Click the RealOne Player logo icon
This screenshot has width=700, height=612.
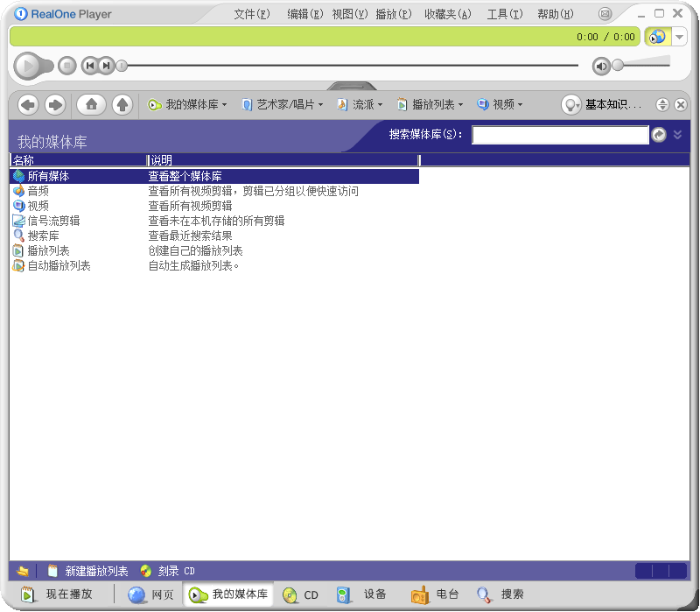(20, 14)
